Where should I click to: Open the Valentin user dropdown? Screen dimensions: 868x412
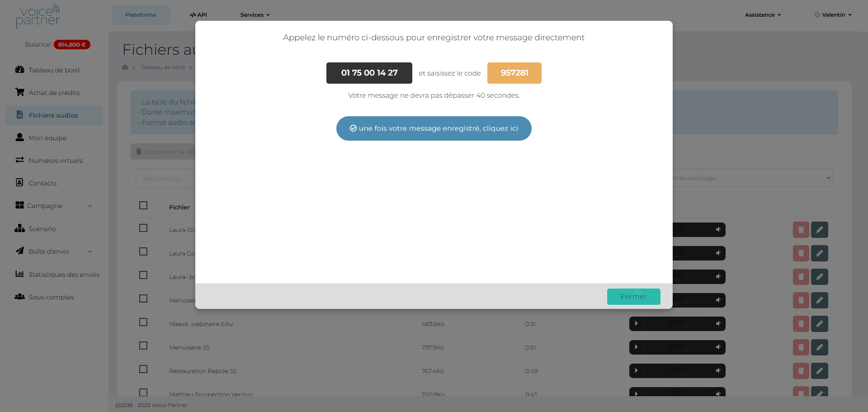pyautogui.click(x=833, y=15)
